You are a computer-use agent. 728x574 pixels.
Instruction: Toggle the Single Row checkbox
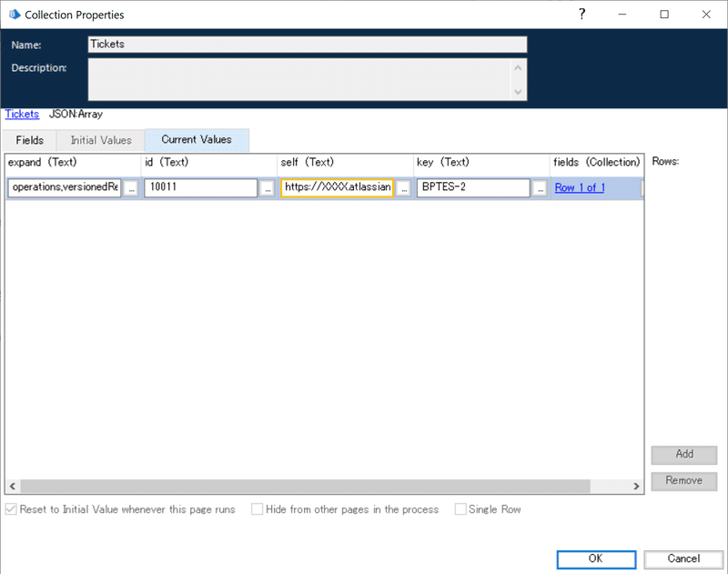[460, 509]
